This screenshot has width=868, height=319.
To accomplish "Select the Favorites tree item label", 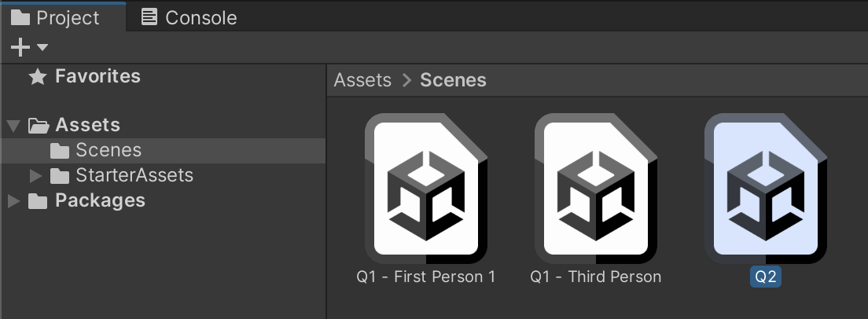I will [97, 76].
